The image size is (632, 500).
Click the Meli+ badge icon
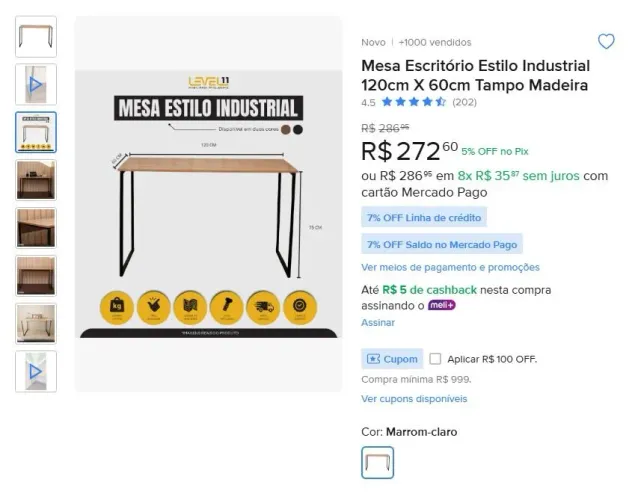(x=441, y=305)
